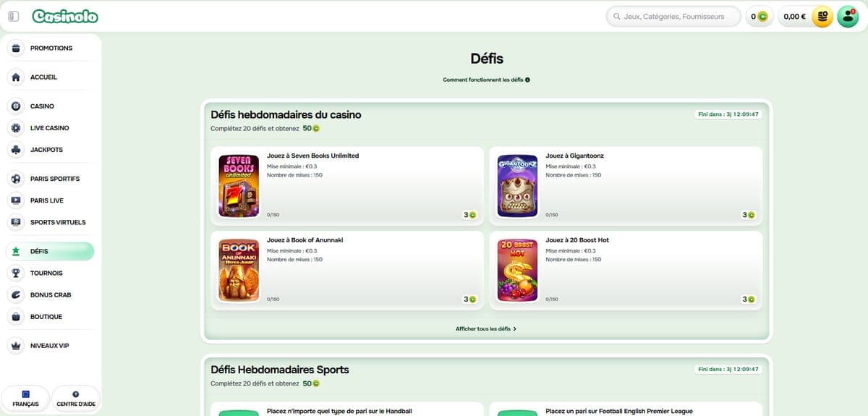
Task: Click the coin balance showing 0
Action: (759, 16)
